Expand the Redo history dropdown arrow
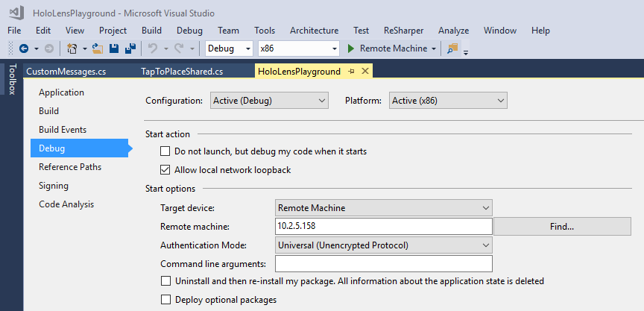 coord(192,49)
